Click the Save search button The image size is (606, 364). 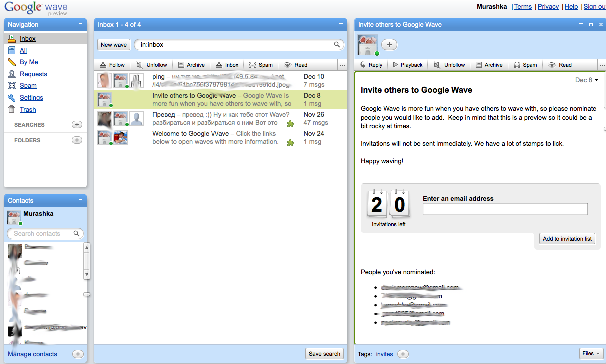click(324, 354)
